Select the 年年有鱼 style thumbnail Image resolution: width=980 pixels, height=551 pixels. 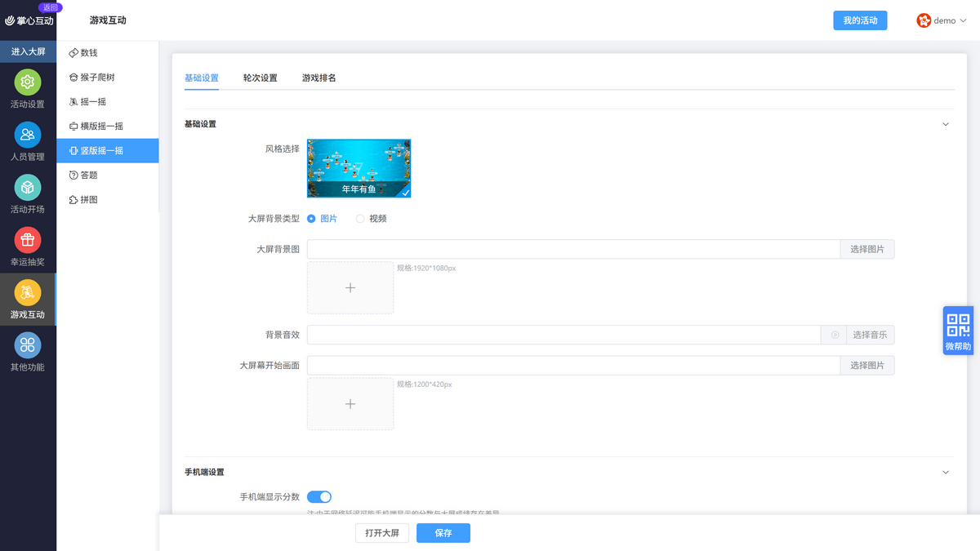(359, 168)
